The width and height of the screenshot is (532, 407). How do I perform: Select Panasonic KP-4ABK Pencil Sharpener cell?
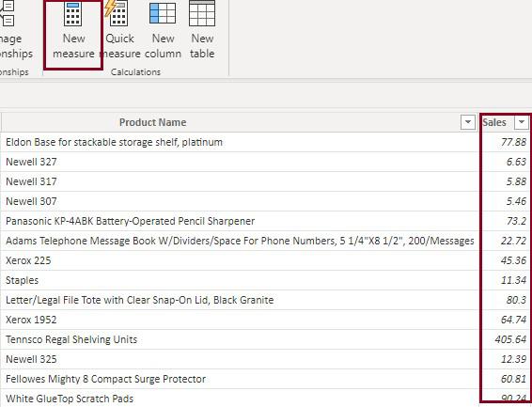click(239, 221)
